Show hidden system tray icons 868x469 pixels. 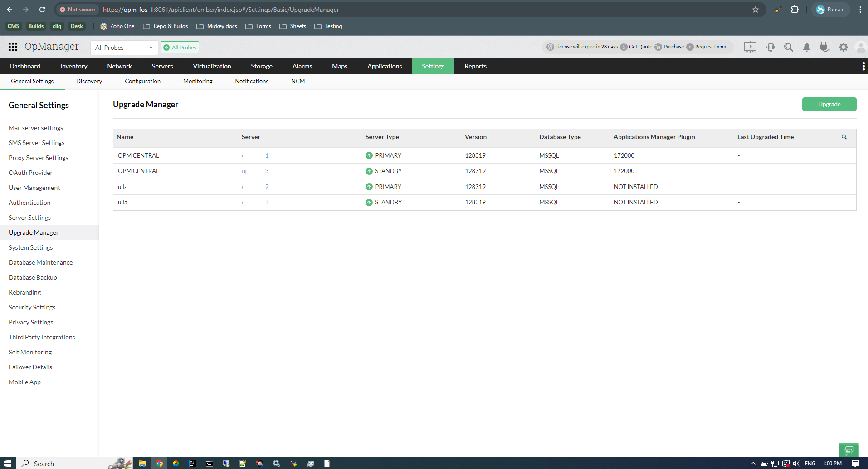pyautogui.click(x=753, y=463)
